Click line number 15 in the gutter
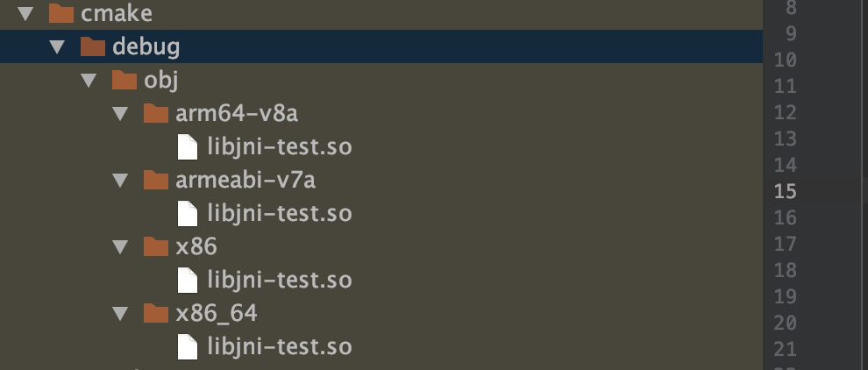 (786, 191)
